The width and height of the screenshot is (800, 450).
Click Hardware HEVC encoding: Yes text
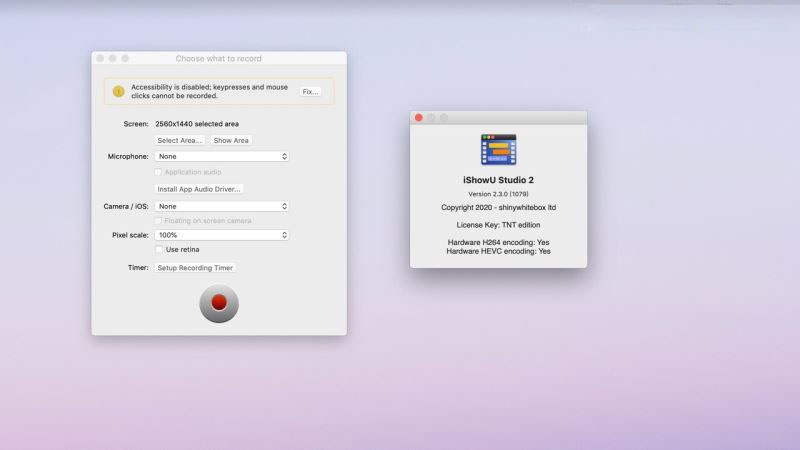point(498,251)
